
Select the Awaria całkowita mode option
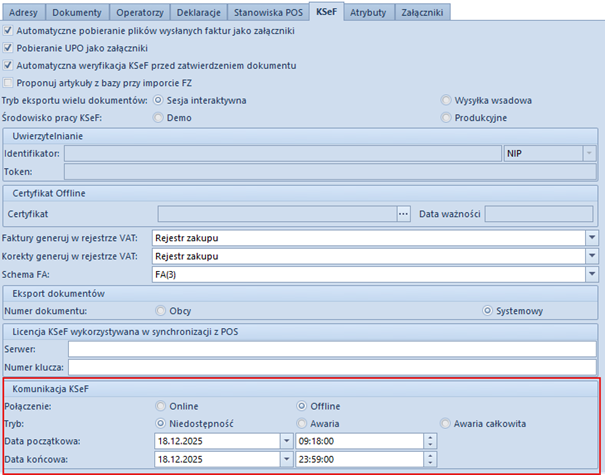click(x=446, y=423)
